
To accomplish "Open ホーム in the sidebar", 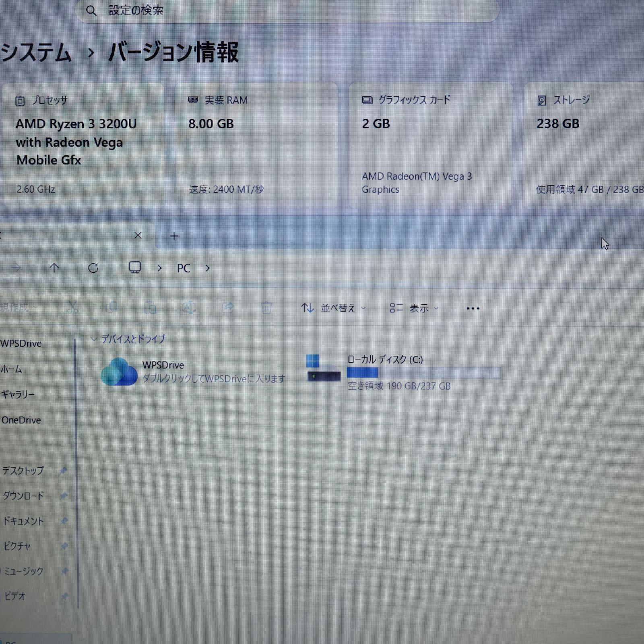I will coord(11,369).
